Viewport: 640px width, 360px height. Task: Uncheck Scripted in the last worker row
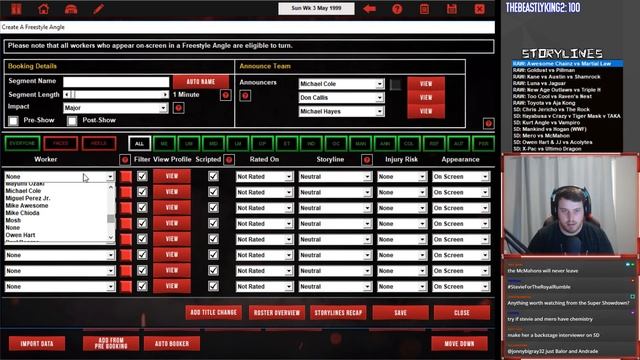213,286
